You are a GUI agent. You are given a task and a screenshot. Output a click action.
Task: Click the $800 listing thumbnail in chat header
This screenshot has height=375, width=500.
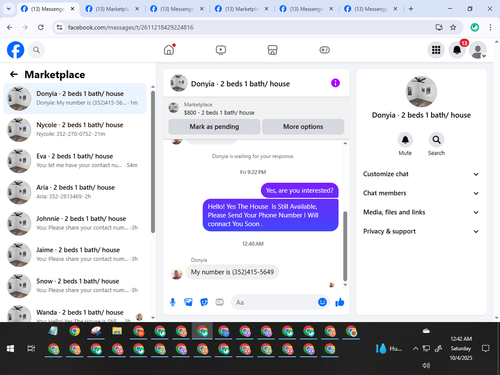point(173,108)
